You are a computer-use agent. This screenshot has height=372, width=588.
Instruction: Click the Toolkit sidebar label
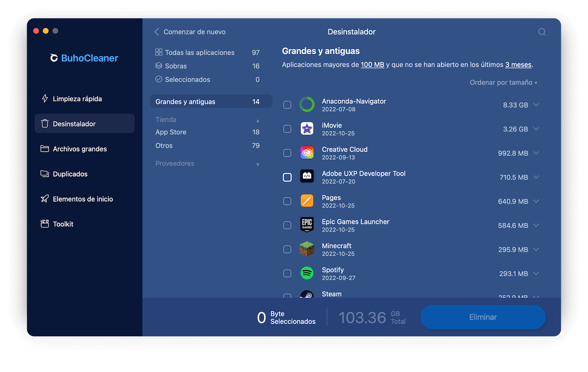(x=63, y=224)
